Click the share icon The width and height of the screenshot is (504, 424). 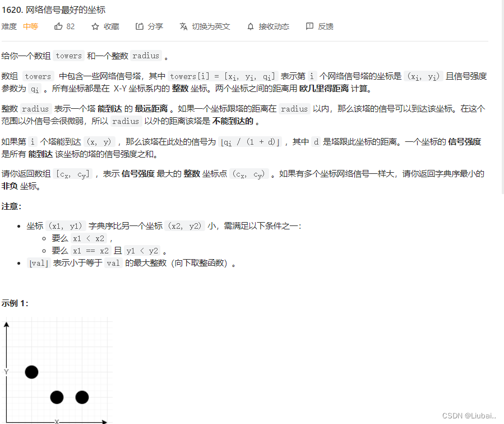pos(139,26)
